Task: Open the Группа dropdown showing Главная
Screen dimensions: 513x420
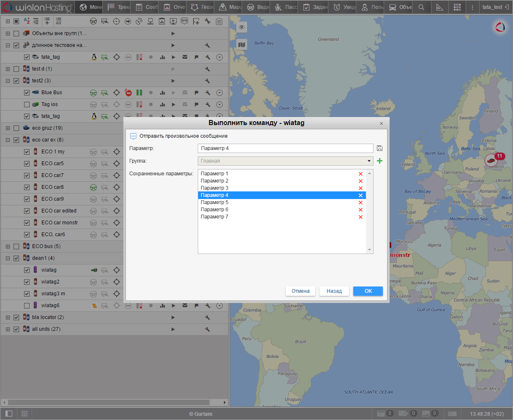Action: pyautogui.click(x=285, y=161)
